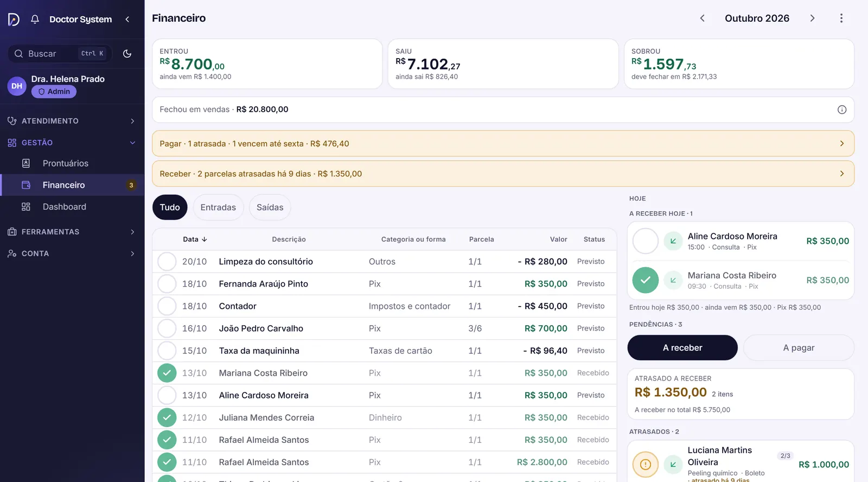Screen dimensions: 868x482
Task: Click info icon in sales summary
Action: (842, 110)
